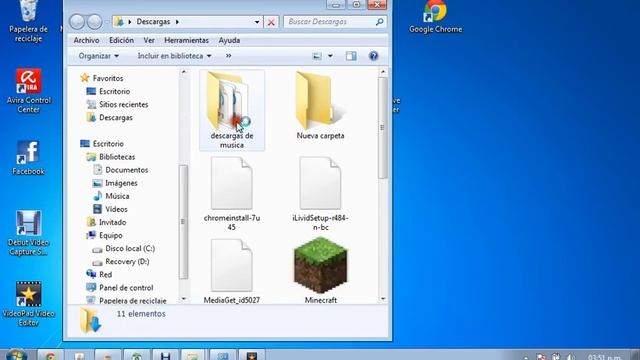640x360 pixels.
Task: Click navigation pane scroll up arrow
Action: [184, 72]
